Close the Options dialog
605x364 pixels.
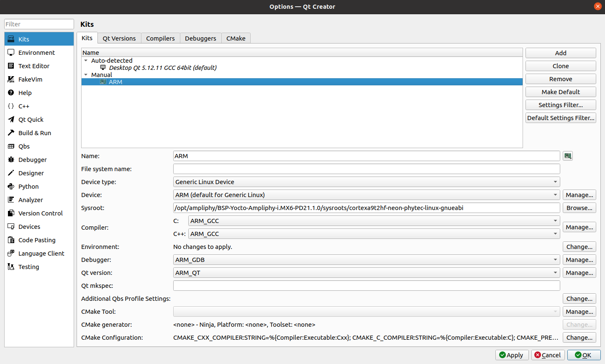[x=597, y=6]
